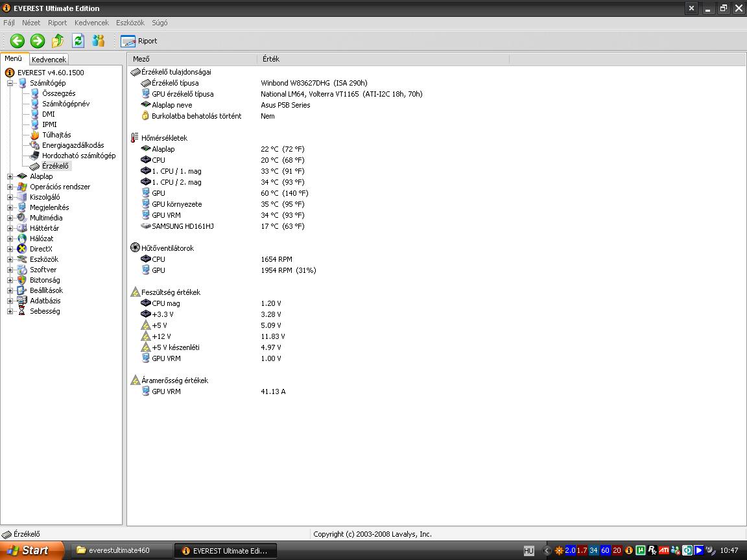Viewport: 747px width, 560px height.
Task: Expand the Multimédia tree node
Action: 10,218
